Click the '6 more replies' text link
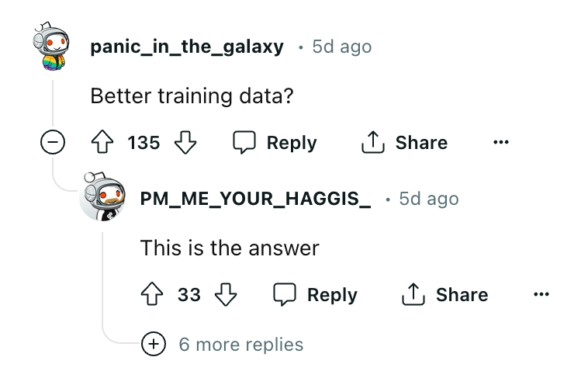This screenshot has height=371, width=588. pos(240,344)
